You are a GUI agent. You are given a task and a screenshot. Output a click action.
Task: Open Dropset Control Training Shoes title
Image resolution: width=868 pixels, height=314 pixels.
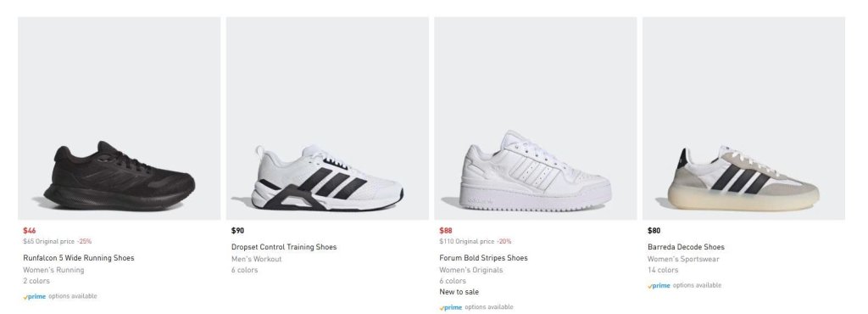284,247
